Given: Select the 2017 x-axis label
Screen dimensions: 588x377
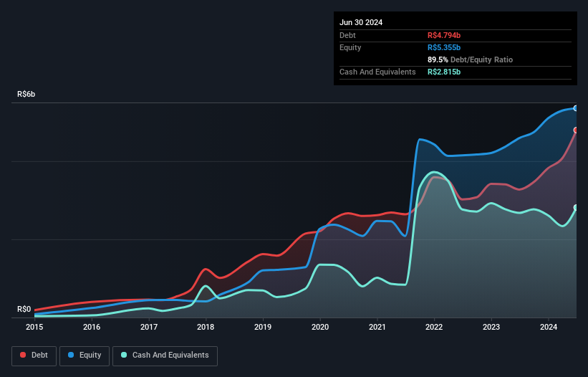Looking at the screenshot, I should pos(149,327).
